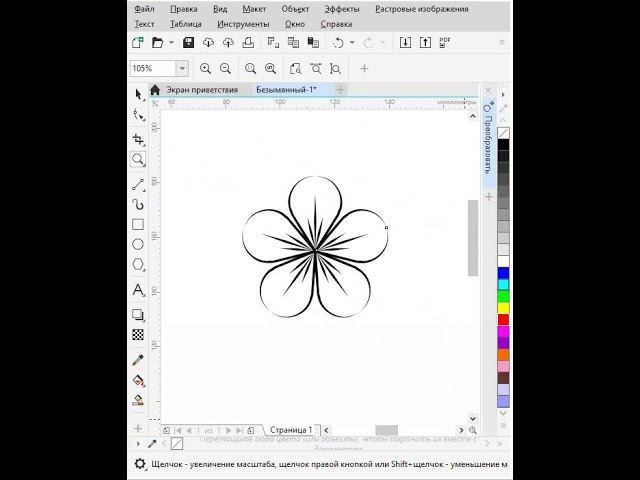Screen dimensions: 640x480
Task: Click inside the 105% zoom field
Action: tap(153, 69)
